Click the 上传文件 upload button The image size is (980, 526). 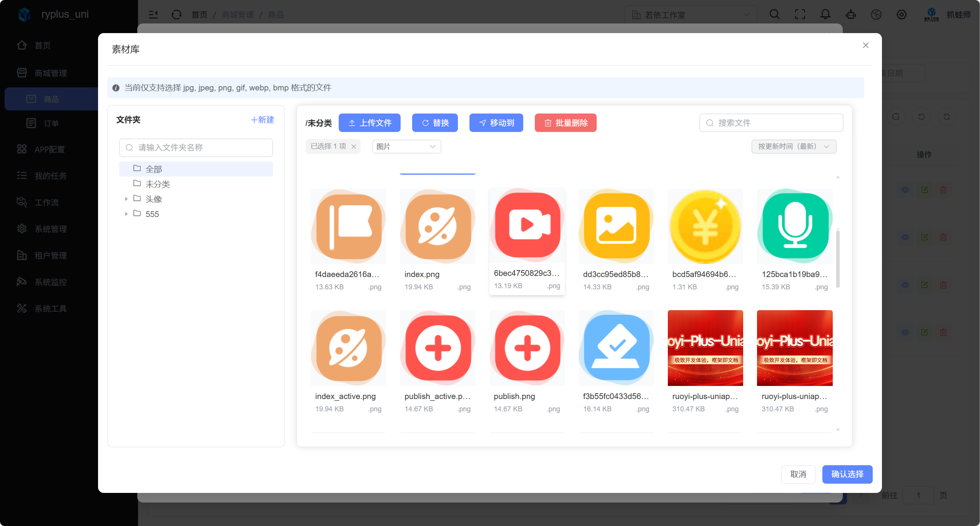click(x=369, y=123)
